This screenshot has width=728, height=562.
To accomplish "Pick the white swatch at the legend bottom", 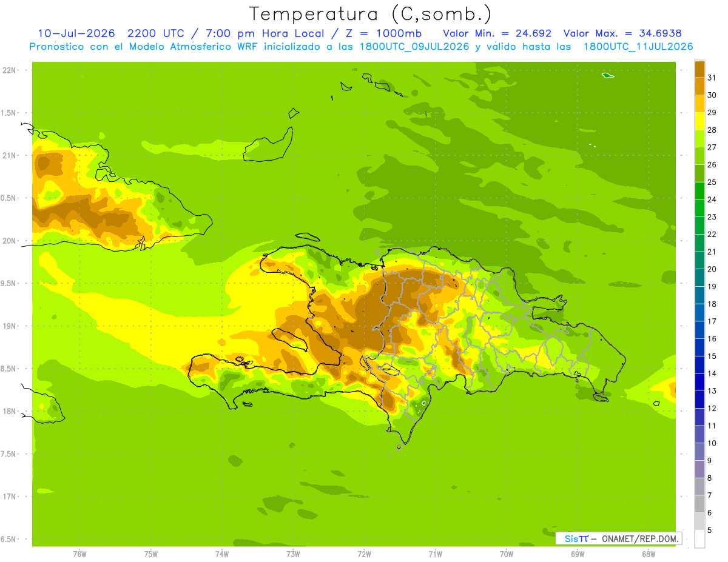I will [x=699, y=538].
